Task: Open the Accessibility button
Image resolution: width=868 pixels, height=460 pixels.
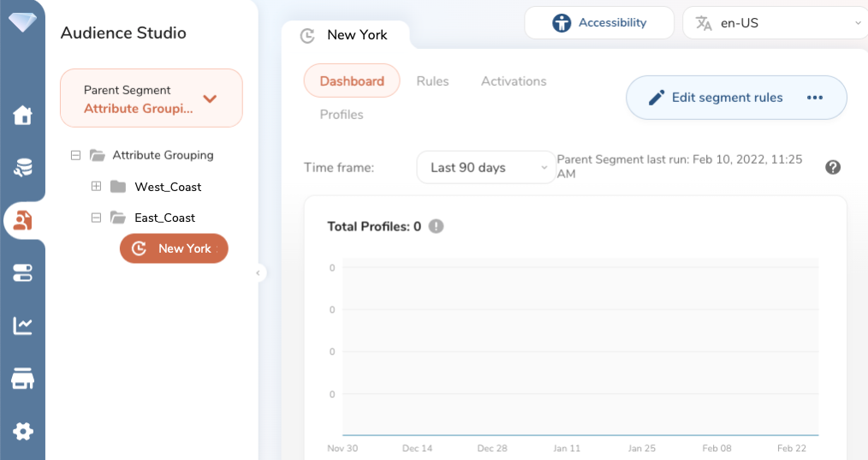Action: 599,23
